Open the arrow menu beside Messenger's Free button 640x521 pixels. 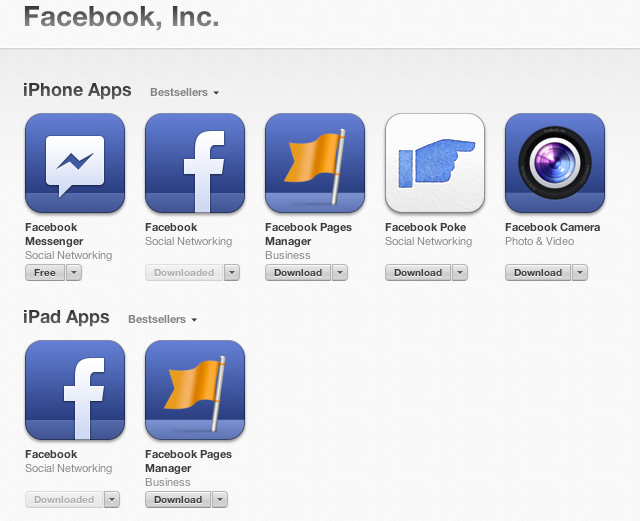coord(74,272)
